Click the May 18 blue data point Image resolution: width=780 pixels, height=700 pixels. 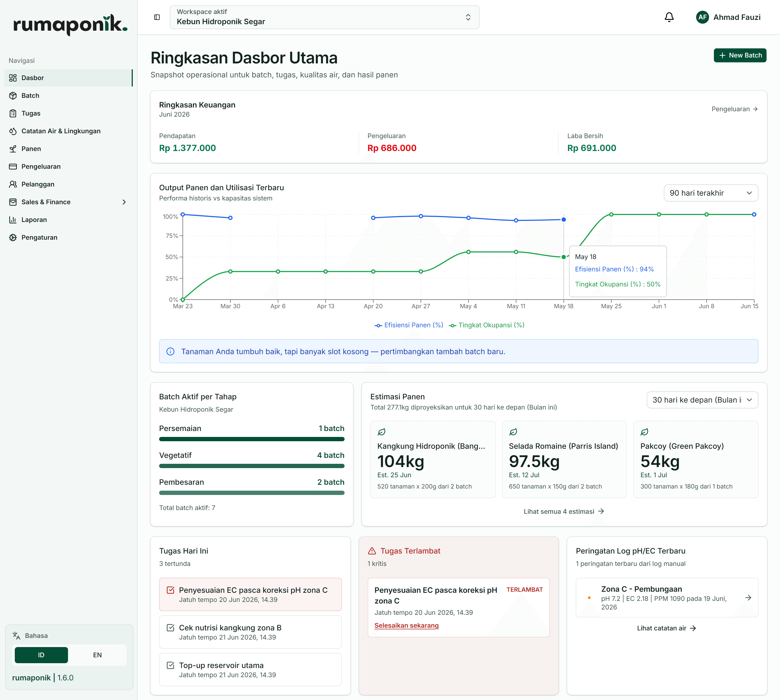point(563,220)
